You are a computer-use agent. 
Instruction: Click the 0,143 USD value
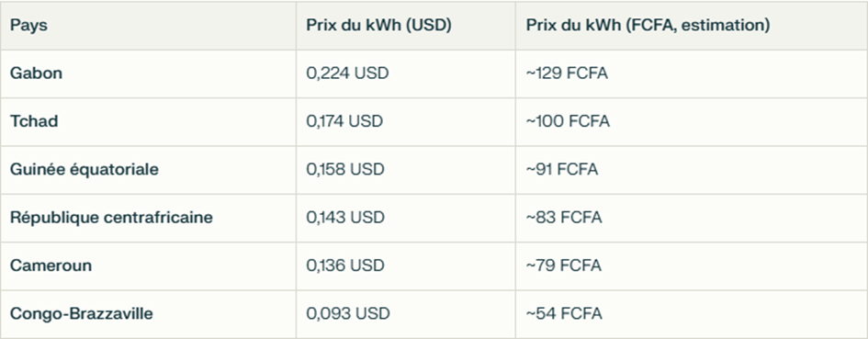click(x=345, y=217)
